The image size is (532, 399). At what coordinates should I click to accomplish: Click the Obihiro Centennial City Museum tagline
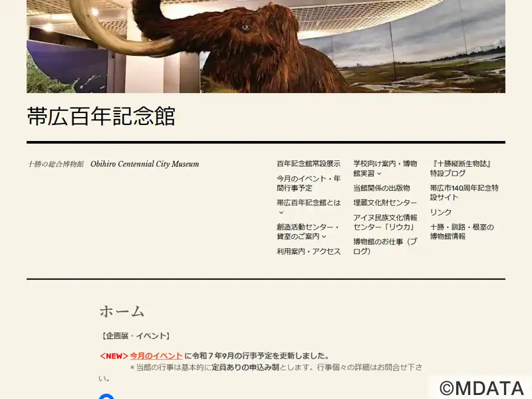point(144,164)
